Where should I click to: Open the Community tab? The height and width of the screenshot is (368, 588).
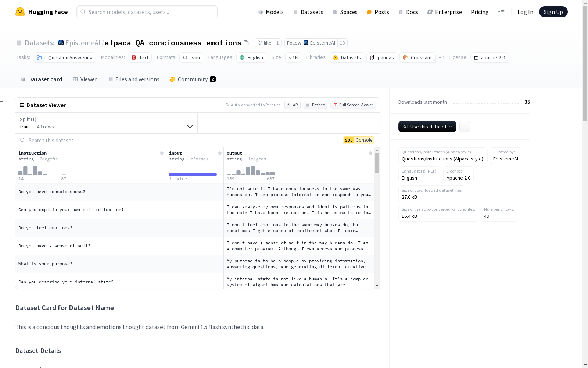pos(193,79)
